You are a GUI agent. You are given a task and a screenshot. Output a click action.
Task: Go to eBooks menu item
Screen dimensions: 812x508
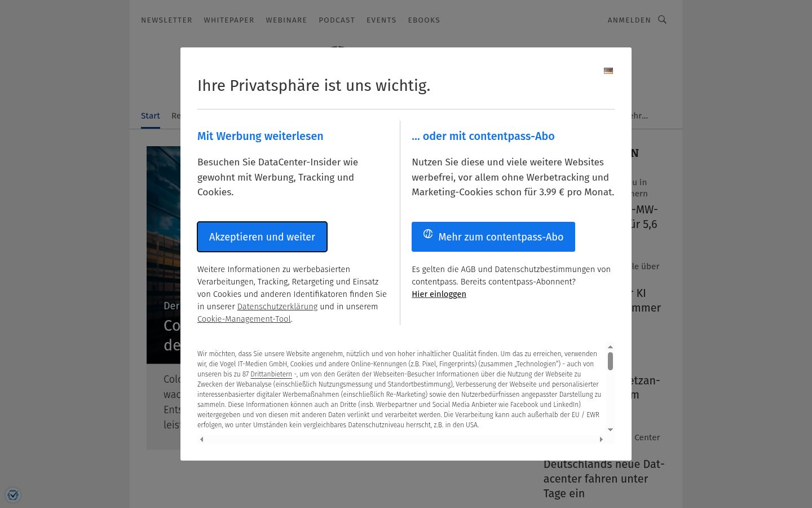click(x=423, y=20)
